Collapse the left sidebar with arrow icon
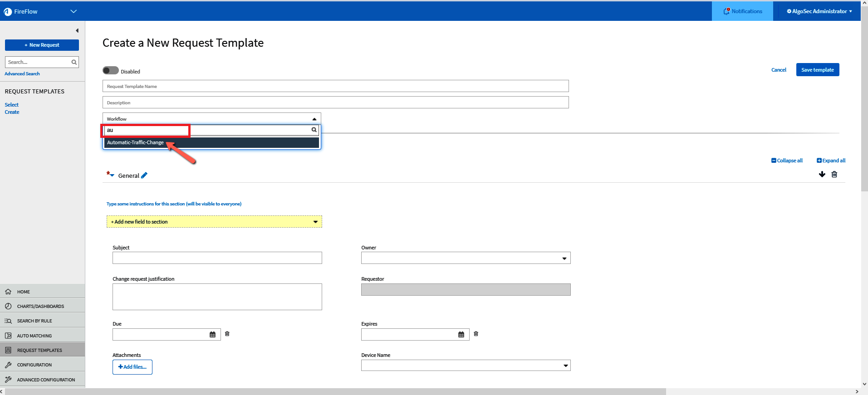This screenshot has width=868, height=395. tap(77, 31)
